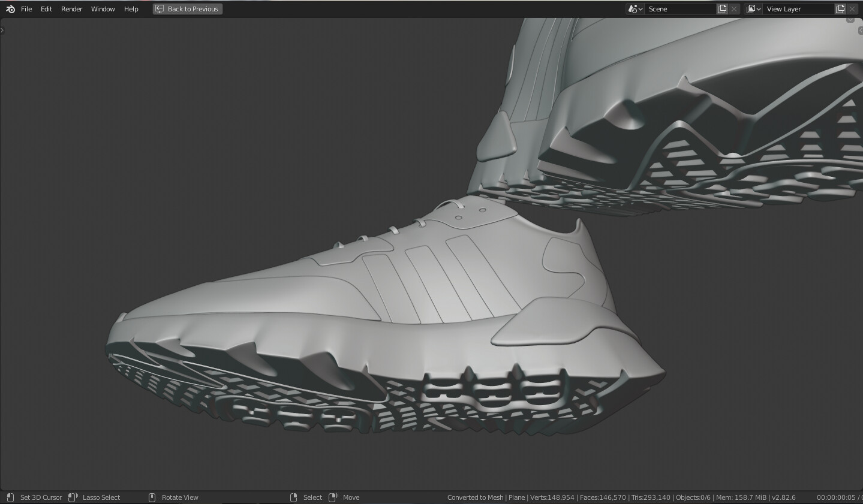863x504 pixels.
Task: Click the Objects:0/6 statistic
Action: (x=693, y=497)
